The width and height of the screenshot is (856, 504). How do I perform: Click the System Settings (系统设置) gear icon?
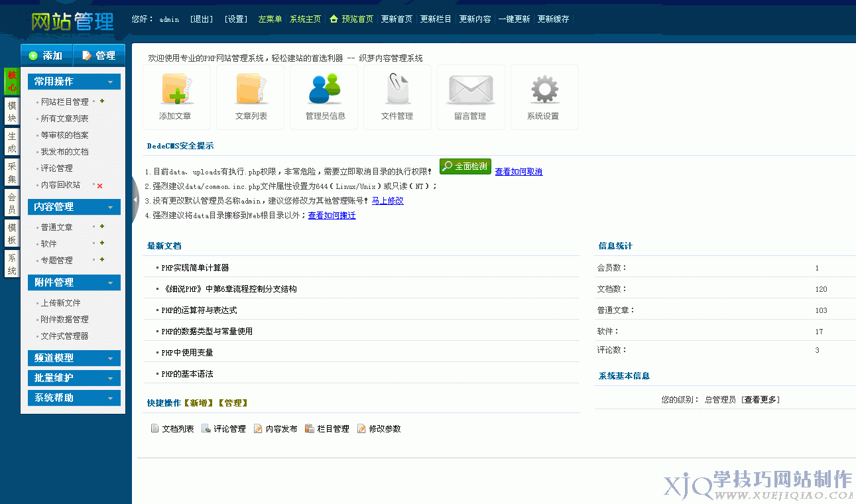[x=544, y=90]
